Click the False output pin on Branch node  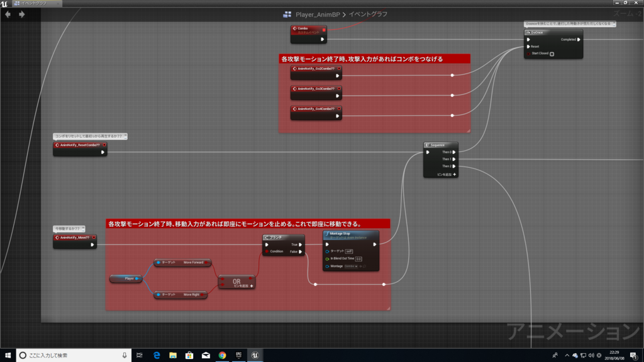pyautogui.click(x=300, y=251)
